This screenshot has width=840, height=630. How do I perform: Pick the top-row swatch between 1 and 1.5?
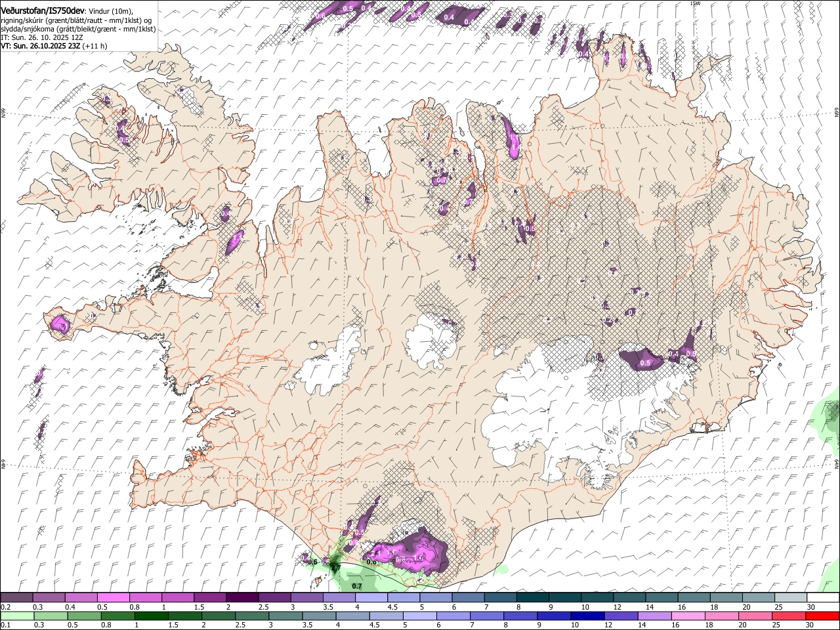pos(177,598)
